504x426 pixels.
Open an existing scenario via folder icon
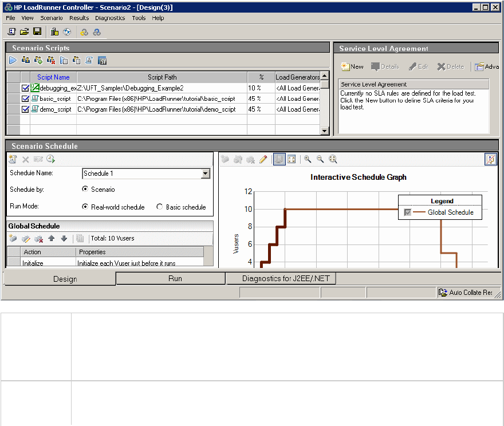click(25, 32)
